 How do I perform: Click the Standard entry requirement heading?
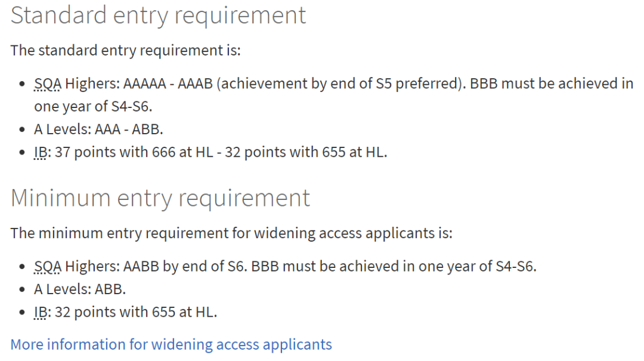158,16
